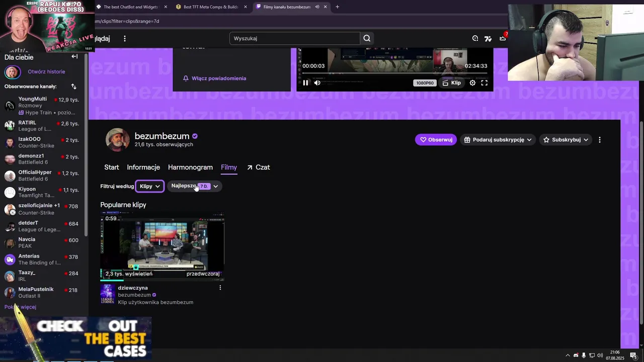Switch to Best TFT Meta Comps browser tab
Image resolution: width=644 pixels, height=362 pixels.
(x=211, y=7)
